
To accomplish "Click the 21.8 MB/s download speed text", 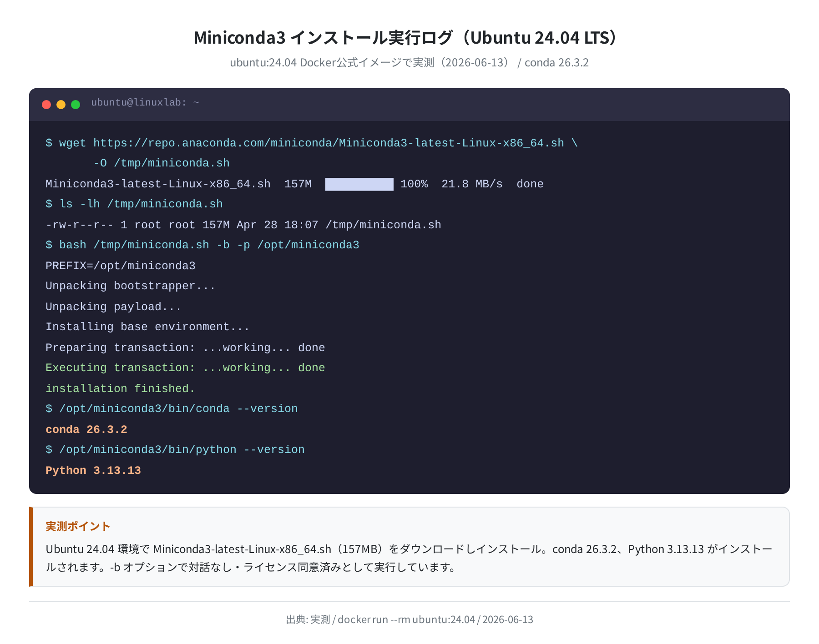I will coord(472,184).
